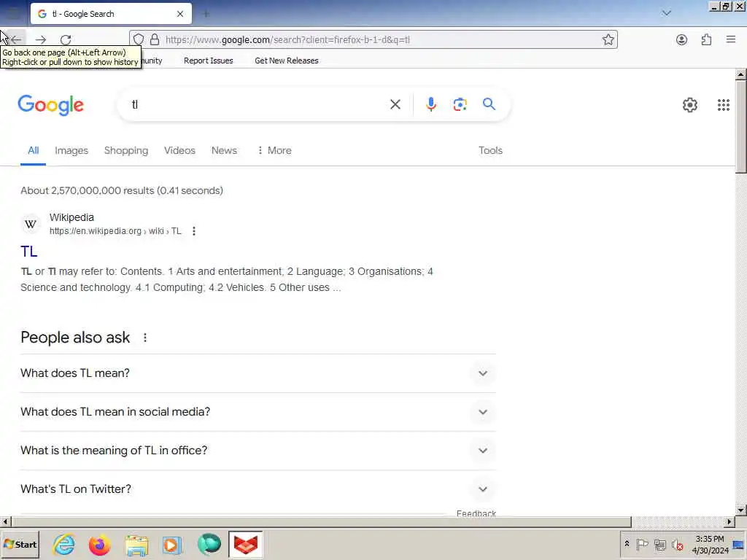The height and width of the screenshot is (560, 747).
Task: Switch to the News tab
Action: coord(224,150)
